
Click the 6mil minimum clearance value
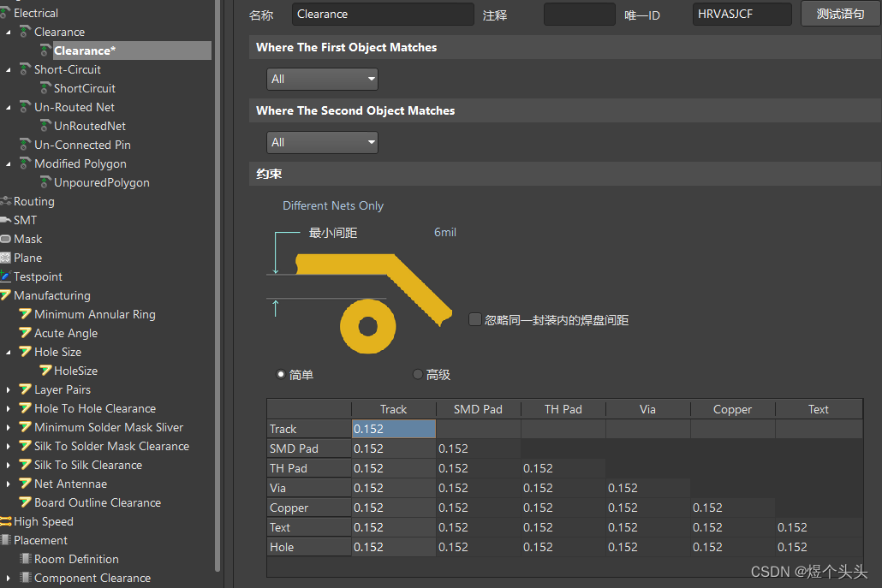445,232
